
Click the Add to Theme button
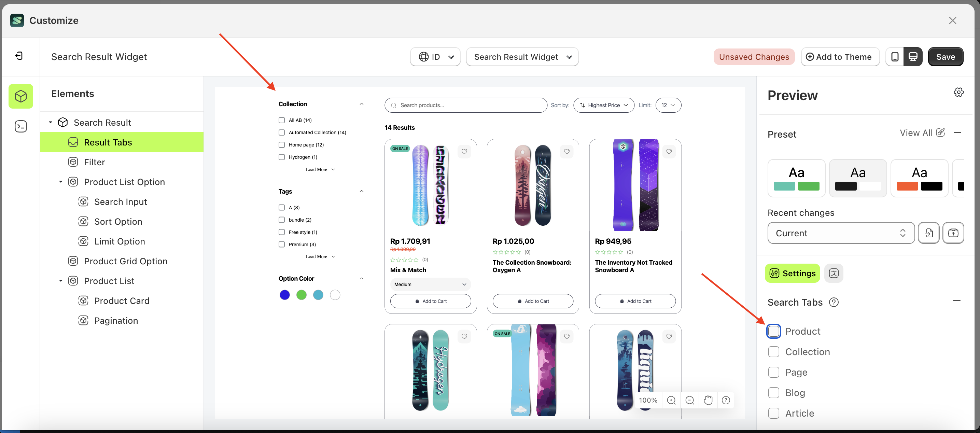pyautogui.click(x=840, y=56)
